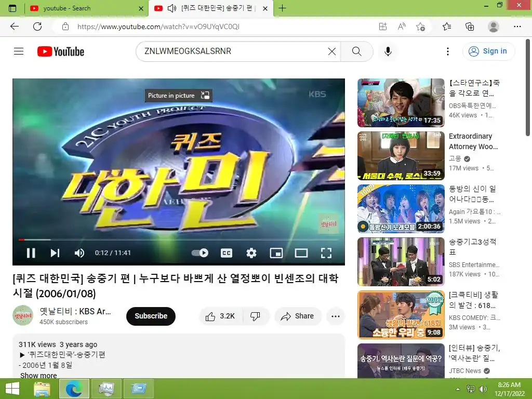Seek along the video progress bar
This screenshot has height=399, width=532.
[x=179, y=240]
